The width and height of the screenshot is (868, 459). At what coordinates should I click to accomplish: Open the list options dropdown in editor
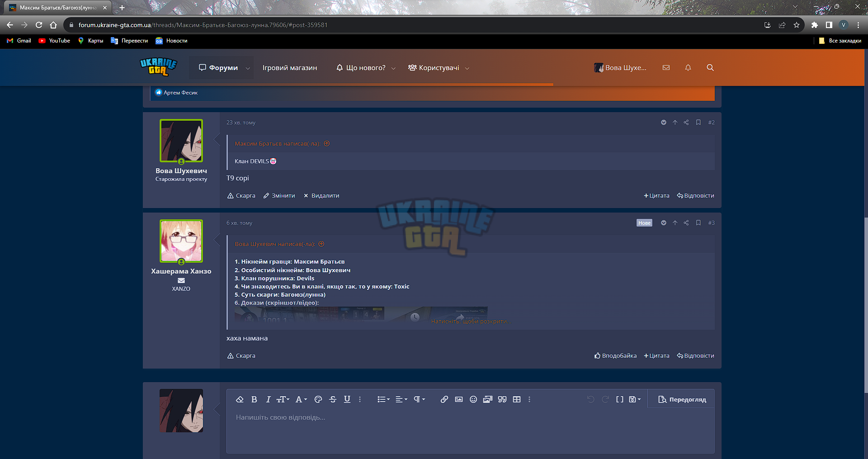point(383,399)
